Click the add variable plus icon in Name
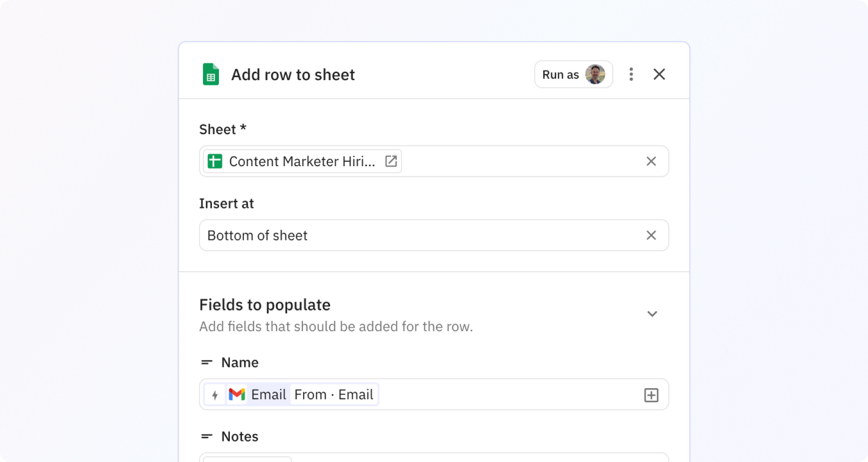Image resolution: width=868 pixels, height=462 pixels. point(651,395)
